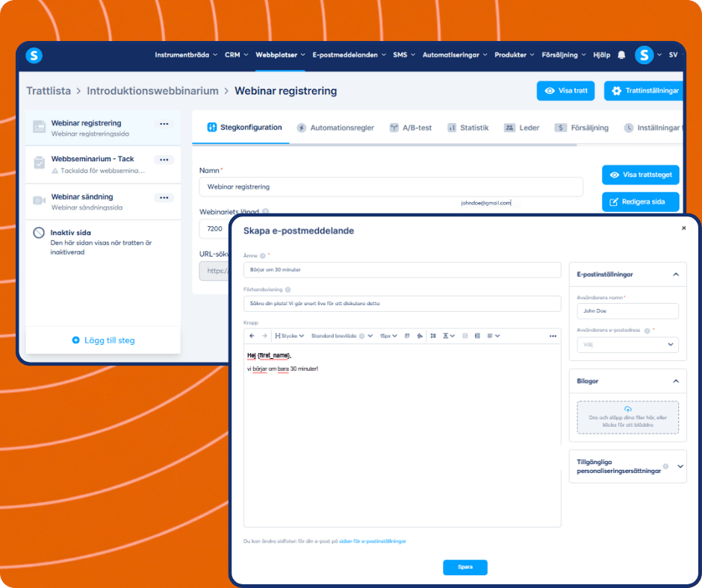Collapse the E-postinställningar panel

coord(676,275)
